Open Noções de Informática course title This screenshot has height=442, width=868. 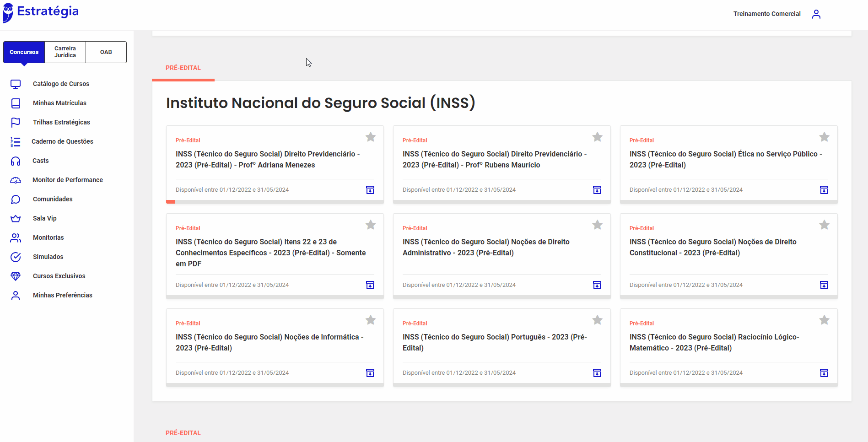270,342
